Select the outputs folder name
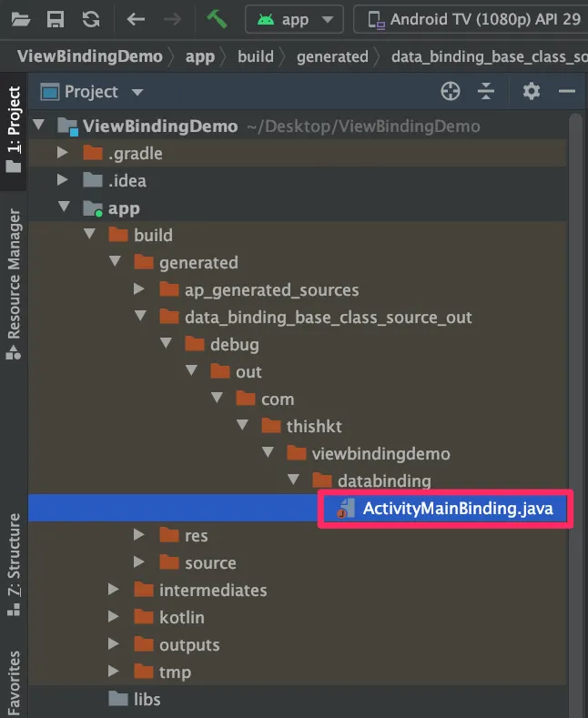This screenshot has height=718, width=588. [x=189, y=645]
